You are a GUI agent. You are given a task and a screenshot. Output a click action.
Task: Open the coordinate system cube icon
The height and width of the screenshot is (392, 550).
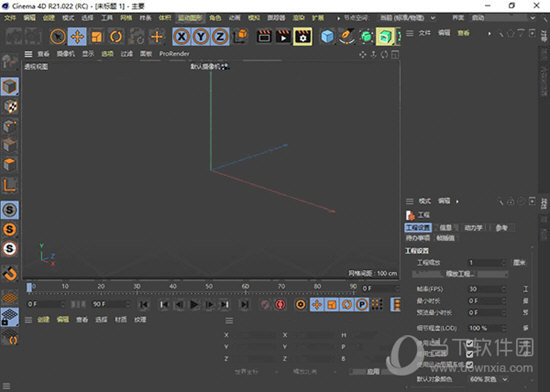pos(241,36)
